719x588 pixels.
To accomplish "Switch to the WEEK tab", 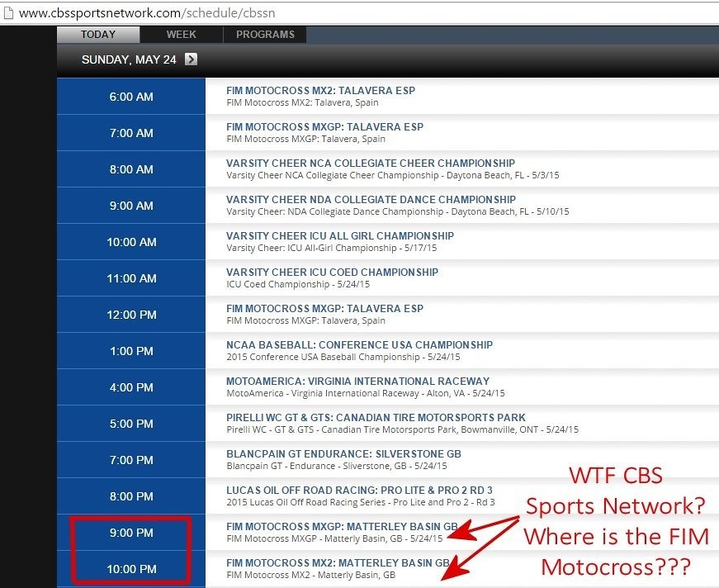I will coord(180,34).
